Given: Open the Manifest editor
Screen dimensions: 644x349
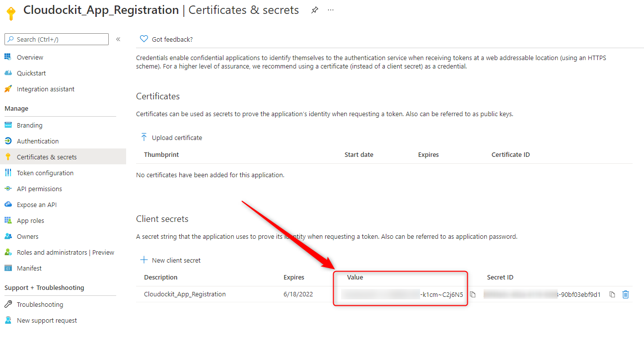Looking at the screenshot, I should click(30, 268).
